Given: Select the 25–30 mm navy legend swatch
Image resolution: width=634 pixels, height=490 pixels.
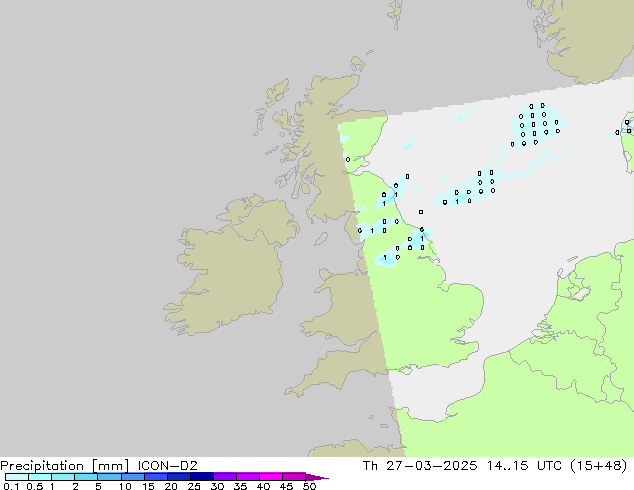Looking at the screenshot, I should pos(201,477).
